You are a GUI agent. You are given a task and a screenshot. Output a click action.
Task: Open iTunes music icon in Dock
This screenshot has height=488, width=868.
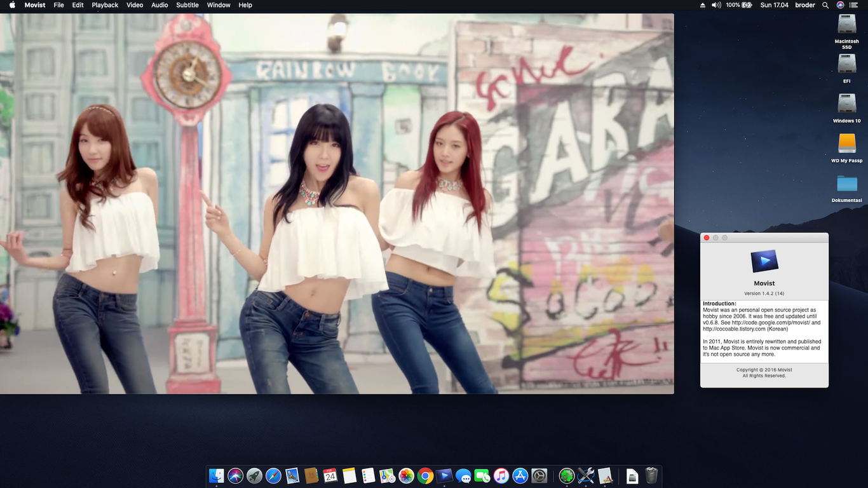click(501, 475)
